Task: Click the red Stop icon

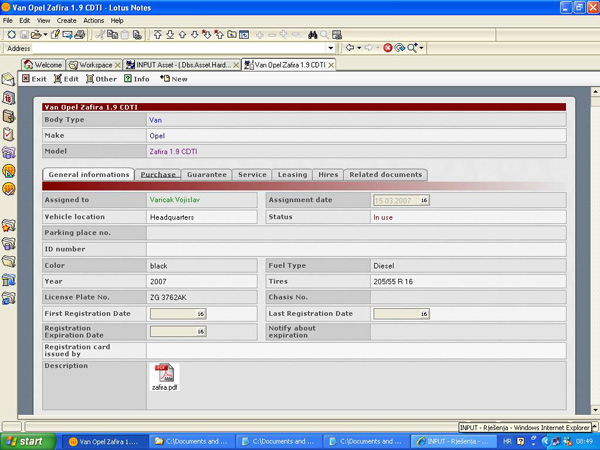Action: [388, 48]
